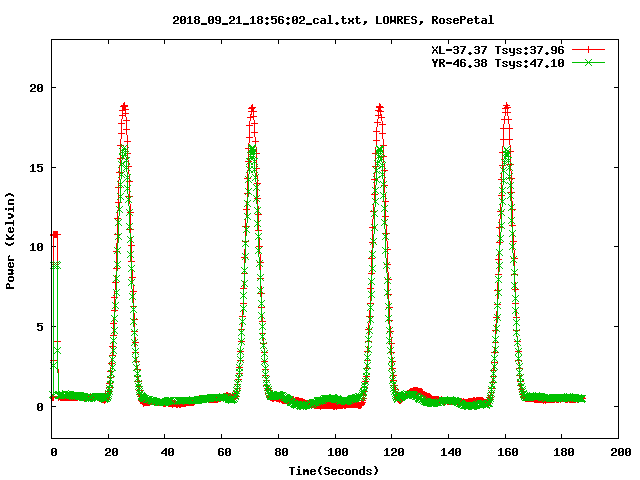The width and height of the screenshot is (640, 480).
Task: Click x-axis tick label 40
Action: (168, 452)
